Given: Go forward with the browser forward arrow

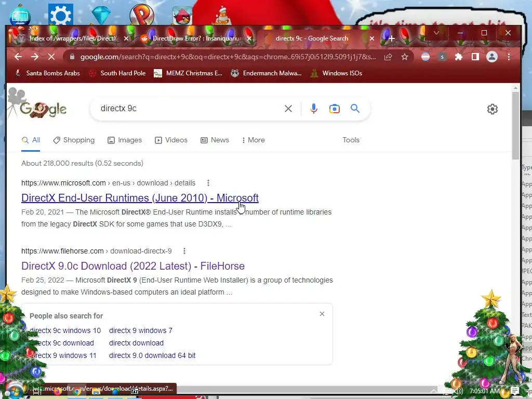Looking at the screenshot, I should tap(35, 57).
